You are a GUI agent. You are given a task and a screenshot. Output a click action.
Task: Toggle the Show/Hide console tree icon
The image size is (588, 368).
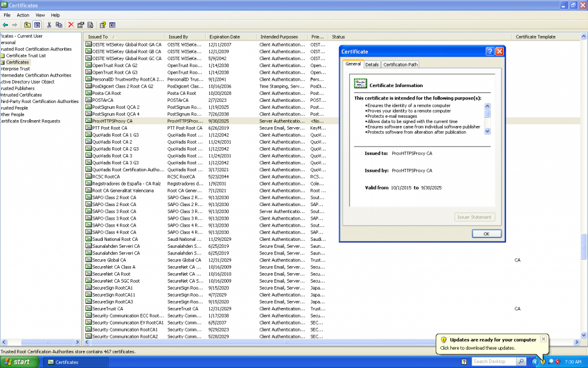36,25
